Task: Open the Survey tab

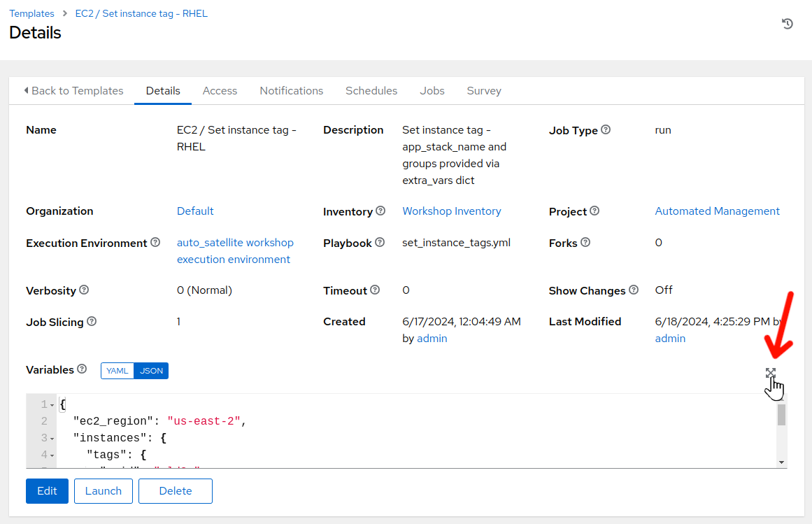Action: 484,91
